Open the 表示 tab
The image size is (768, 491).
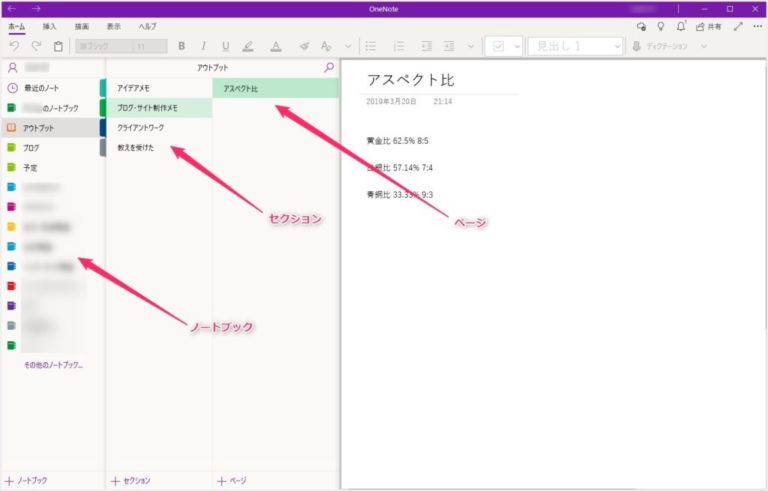(114, 26)
